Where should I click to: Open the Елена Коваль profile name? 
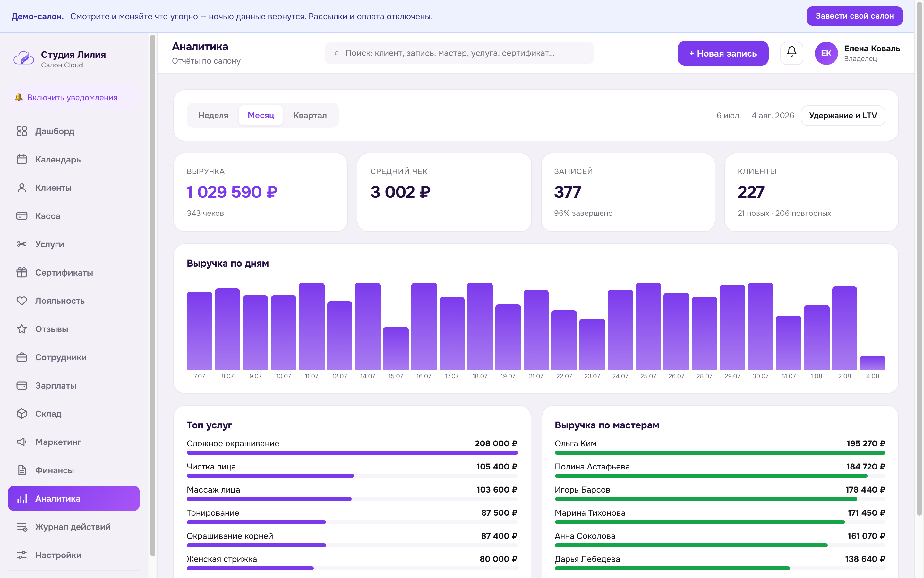[872, 48]
